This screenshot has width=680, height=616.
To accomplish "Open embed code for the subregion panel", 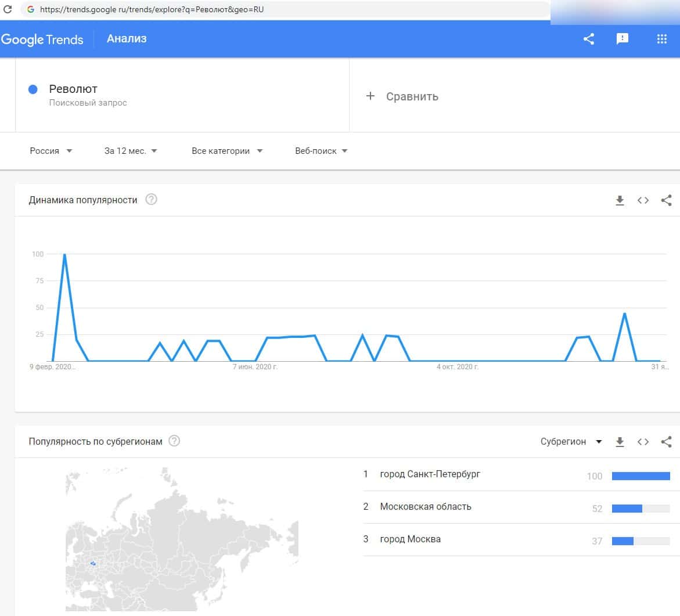I will tap(643, 442).
